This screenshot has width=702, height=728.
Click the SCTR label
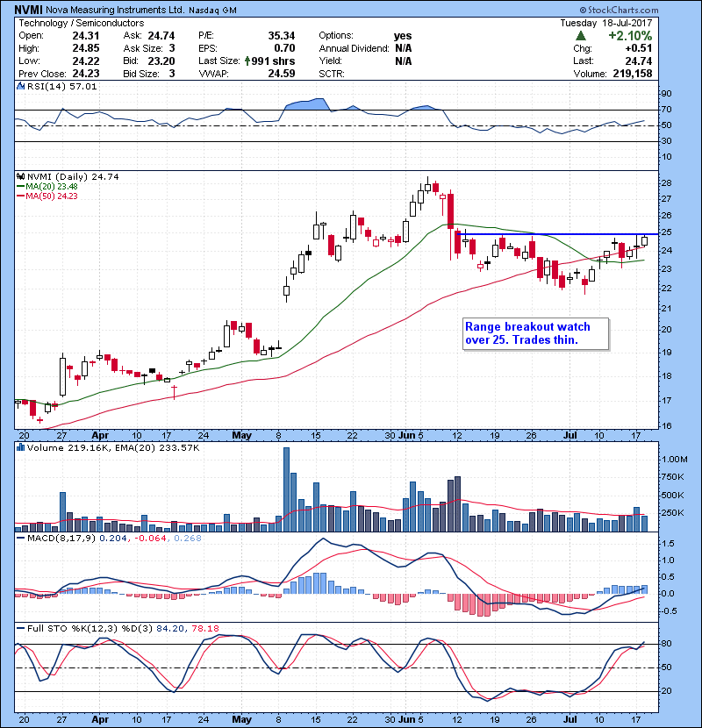coord(331,74)
